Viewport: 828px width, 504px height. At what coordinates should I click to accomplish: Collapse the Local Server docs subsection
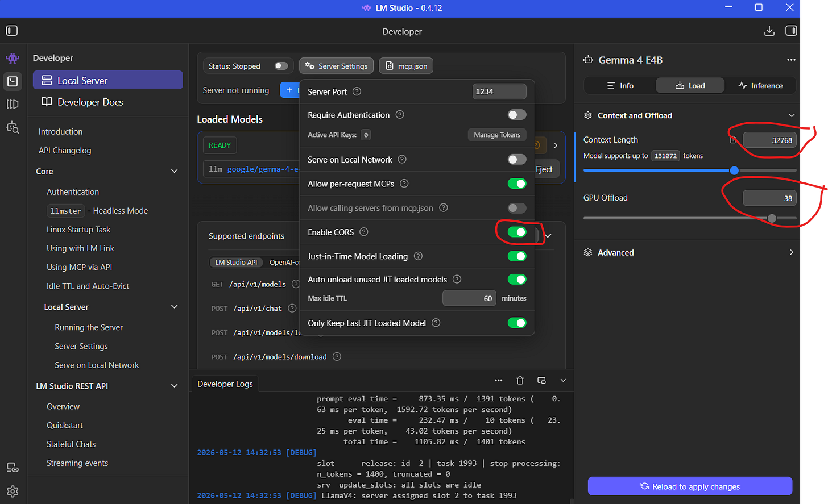175,307
